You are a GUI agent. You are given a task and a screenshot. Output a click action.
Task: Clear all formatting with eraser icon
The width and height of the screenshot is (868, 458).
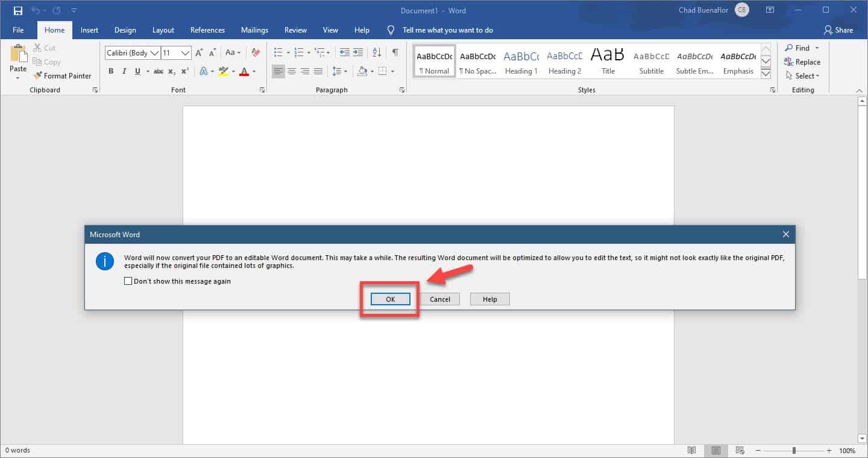255,52
